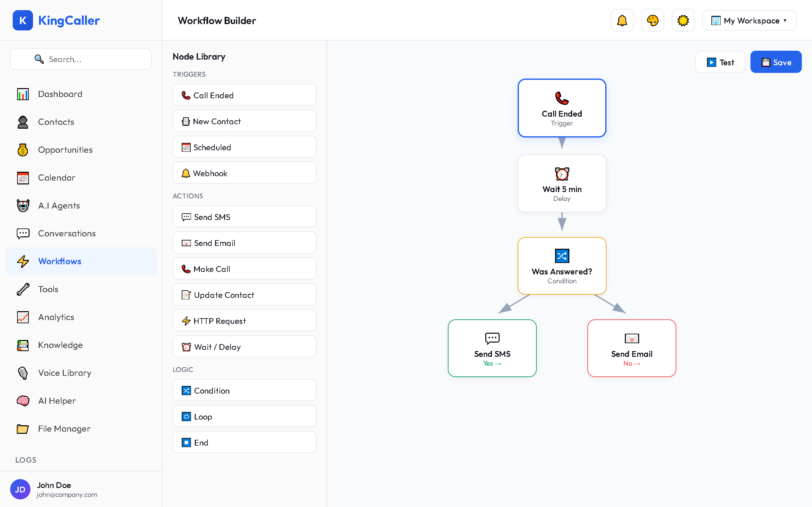
Task: Click the Opportunities money bag icon
Action: point(23,150)
